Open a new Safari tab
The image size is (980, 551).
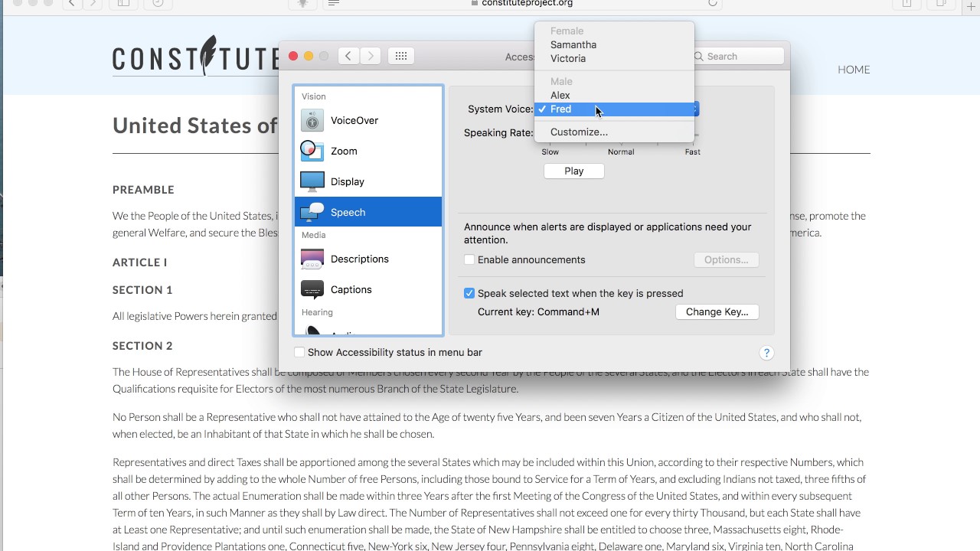tap(971, 6)
